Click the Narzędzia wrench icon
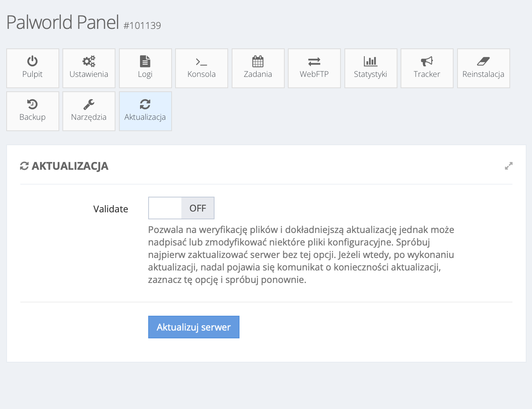The height and width of the screenshot is (409, 532). 89,104
